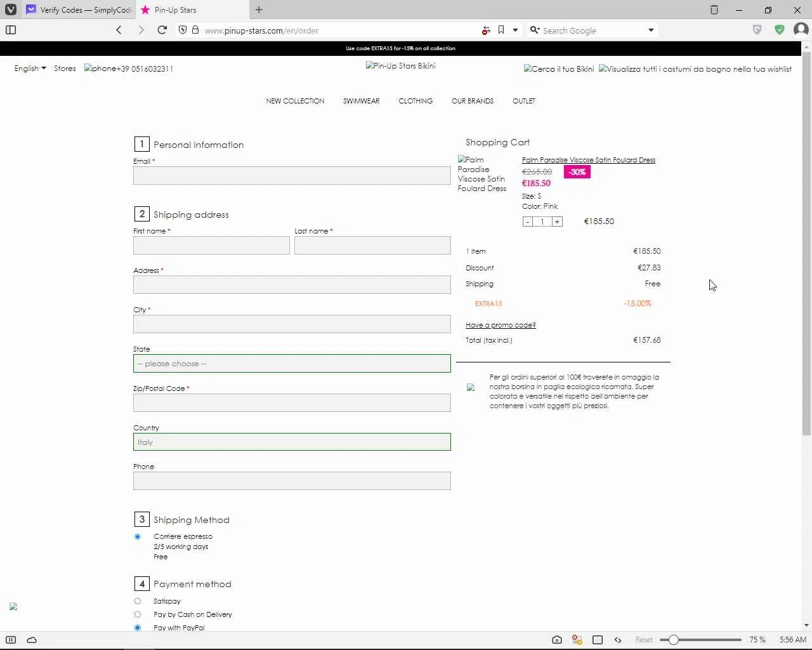Switch to Verify Codes SimplyCodes tab
The width and height of the screenshot is (812, 650).
[x=79, y=10]
